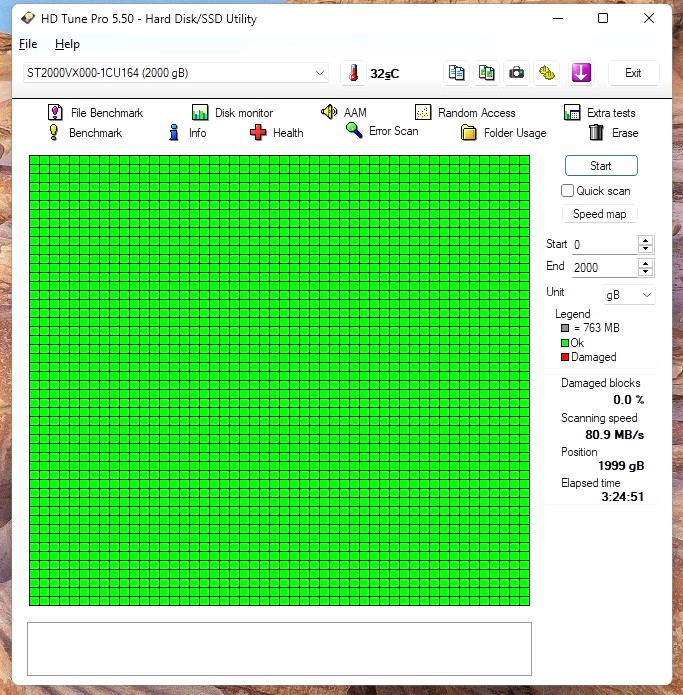
Task: Click the thermometer temperature icon
Action: 353,73
